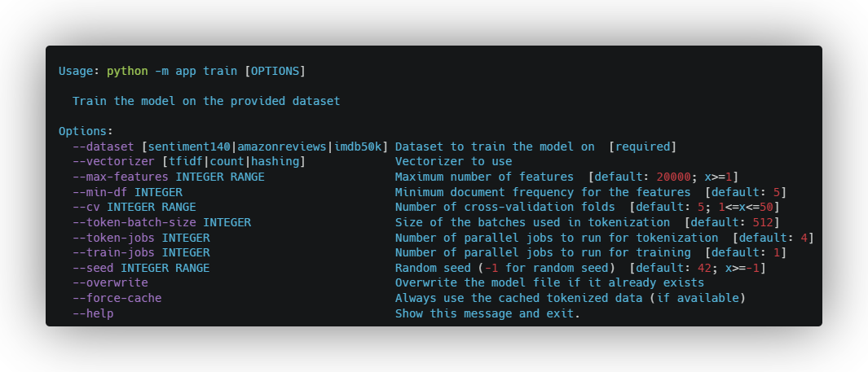Click the imdb50k dataset choice
Viewport: 868px width, 372px height.
pos(358,147)
